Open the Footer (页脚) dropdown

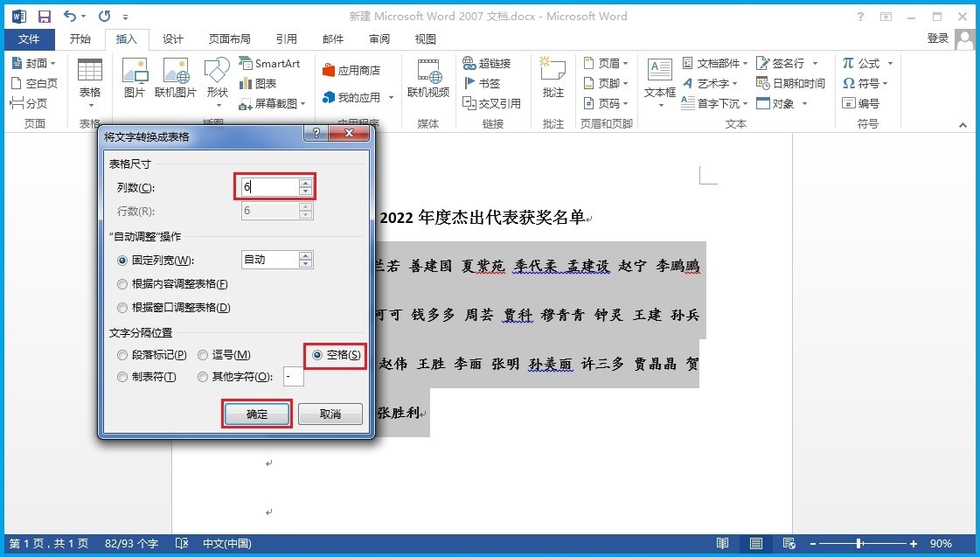[606, 83]
